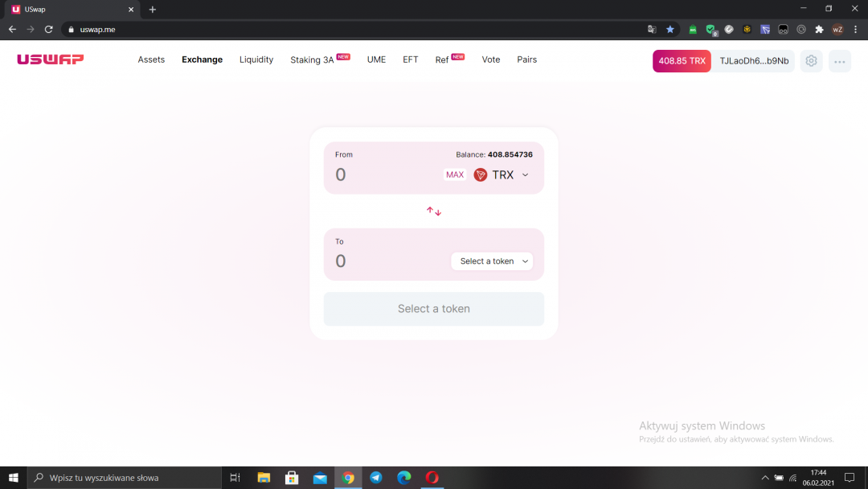Open the Pairs page
This screenshot has width=868, height=489.
pyautogui.click(x=527, y=60)
